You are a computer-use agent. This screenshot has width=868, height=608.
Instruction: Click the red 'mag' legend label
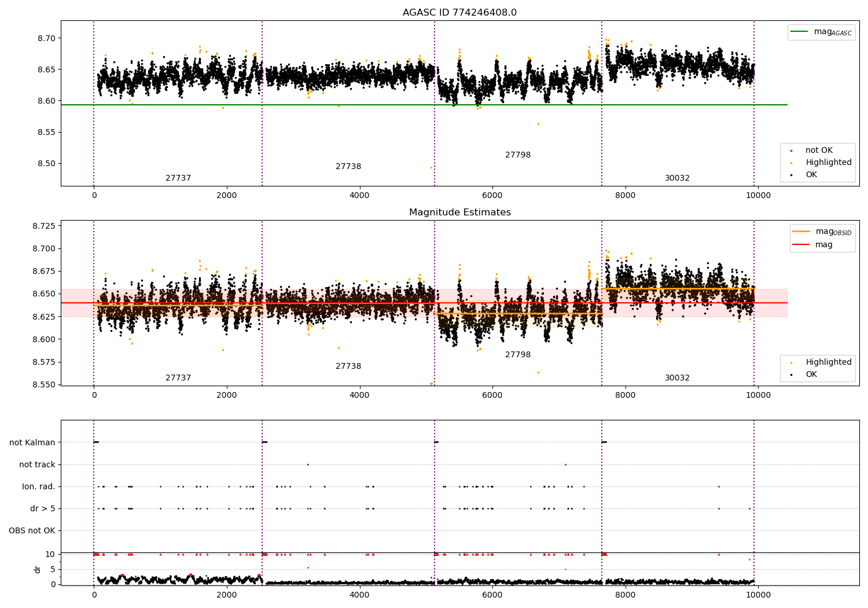[x=824, y=245]
